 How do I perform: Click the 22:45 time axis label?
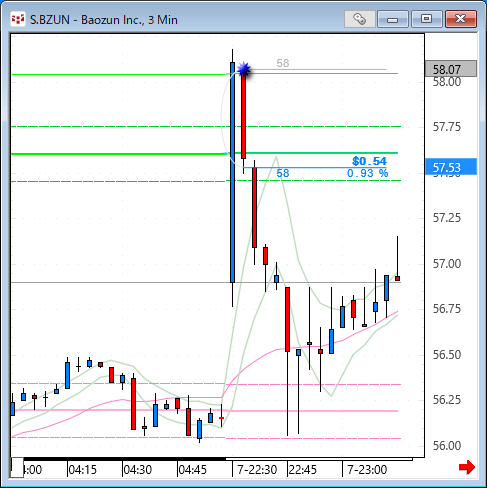tap(302, 470)
